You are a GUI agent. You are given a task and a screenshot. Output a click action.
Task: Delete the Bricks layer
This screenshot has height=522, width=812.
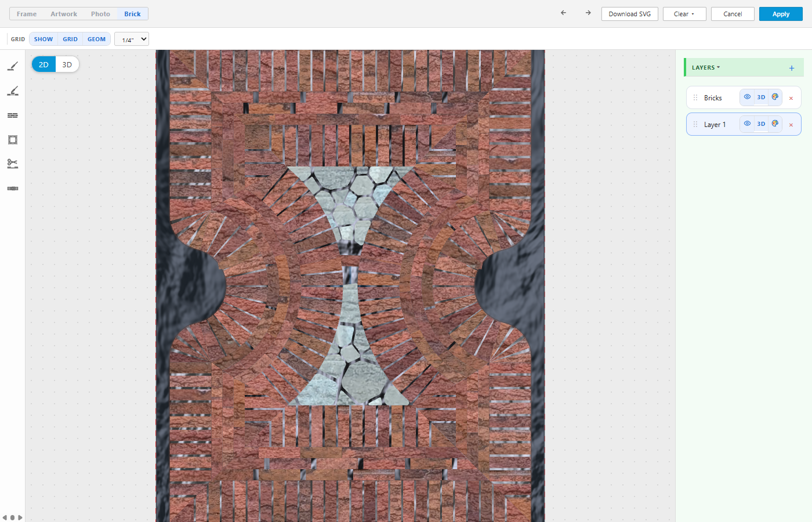coord(791,98)
